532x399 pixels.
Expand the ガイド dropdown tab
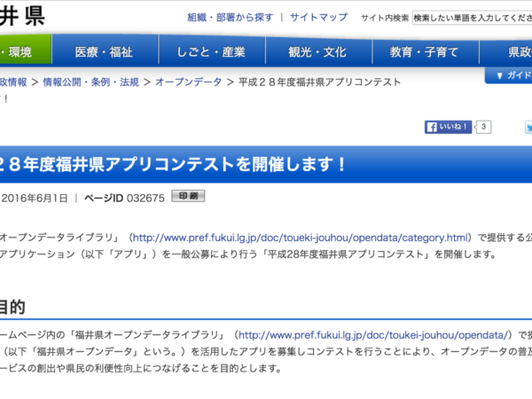click(x=509, y=75)
